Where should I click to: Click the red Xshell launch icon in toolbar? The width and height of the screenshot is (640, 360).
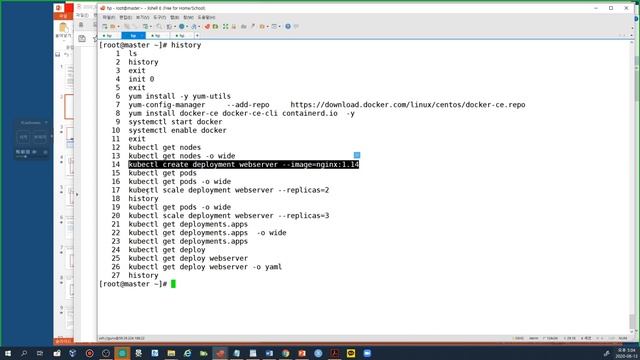click(207, 27)
